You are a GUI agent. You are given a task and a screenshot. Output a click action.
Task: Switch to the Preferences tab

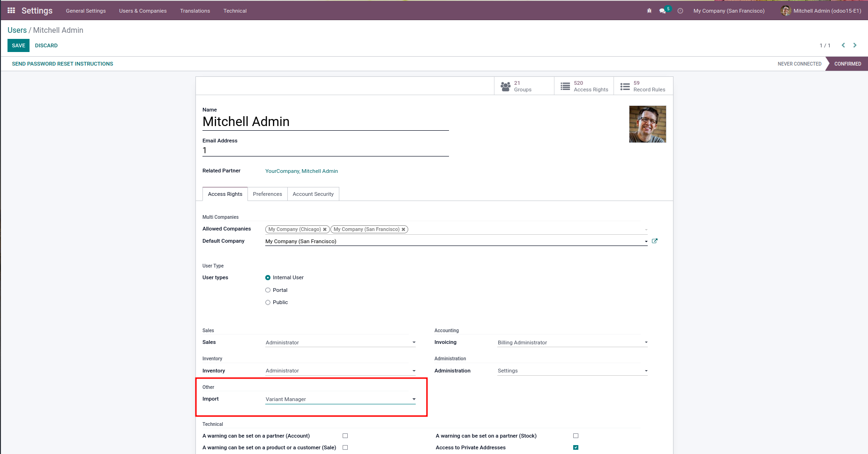pyautogui.click(x=268, y=194)
